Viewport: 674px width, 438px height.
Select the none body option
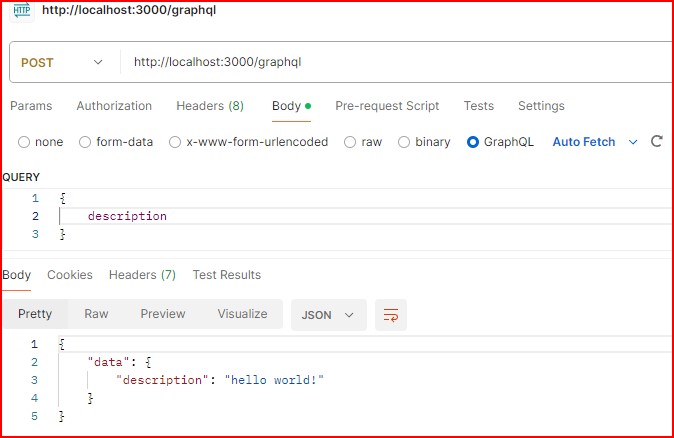[24, 142]
